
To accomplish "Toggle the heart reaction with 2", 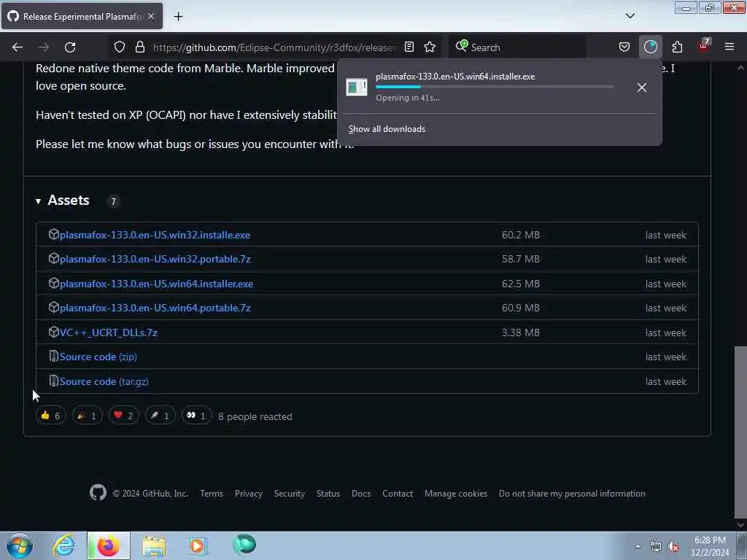I will point(124,416).
